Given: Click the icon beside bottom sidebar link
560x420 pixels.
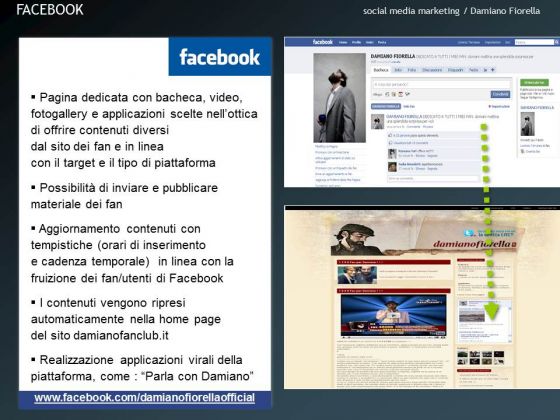Looking at the screenshot, I should (522, 151).
